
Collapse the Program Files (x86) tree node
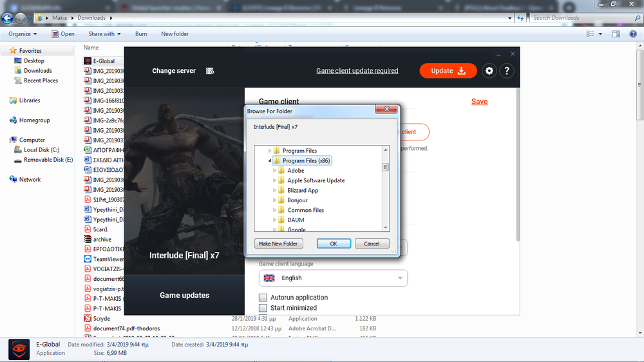269,160
